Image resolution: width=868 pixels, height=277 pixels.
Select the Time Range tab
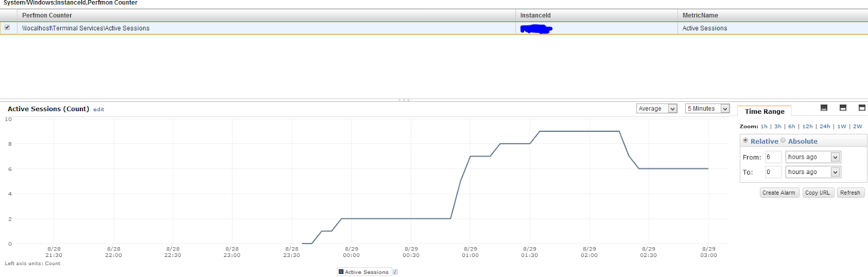pos(764,111)
